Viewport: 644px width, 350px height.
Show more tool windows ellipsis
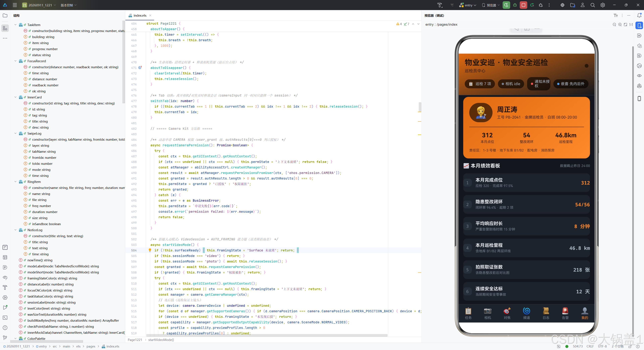click(x=5, y=38)
